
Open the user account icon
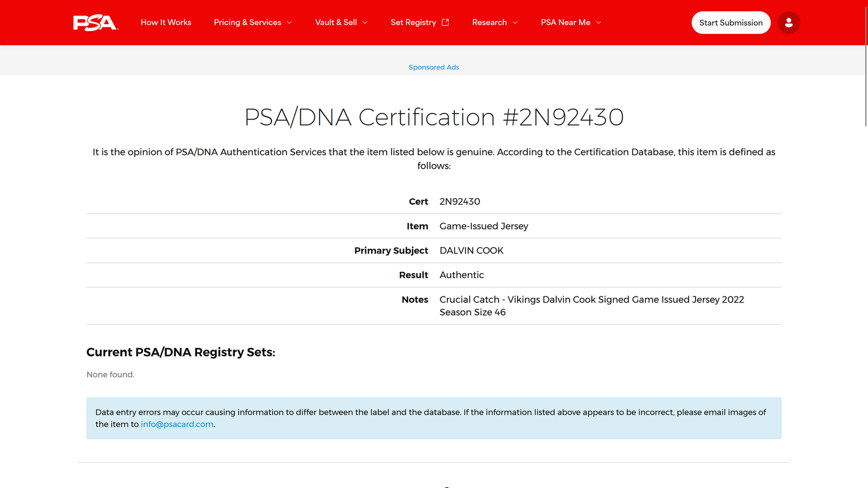pyautogui.click(x=789, y=23)
